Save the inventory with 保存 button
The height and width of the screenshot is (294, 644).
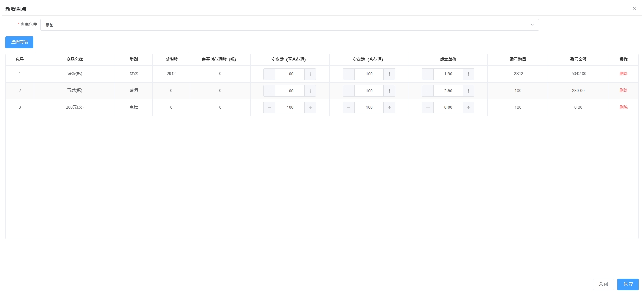point(628,284)
